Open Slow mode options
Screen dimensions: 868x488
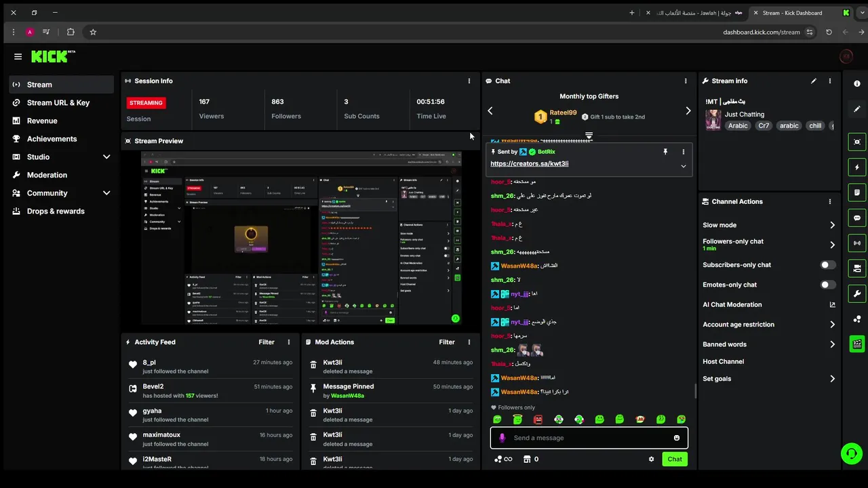click(769, 225)
